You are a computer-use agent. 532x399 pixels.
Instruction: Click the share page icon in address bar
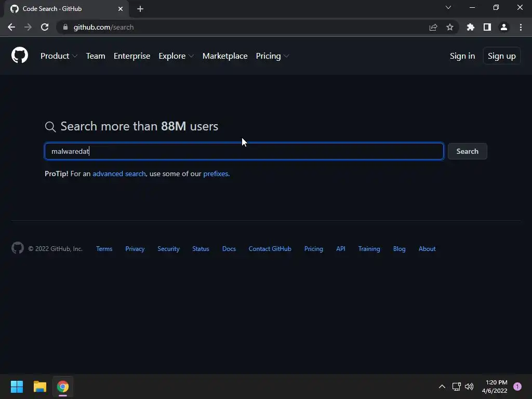(433, 27)
